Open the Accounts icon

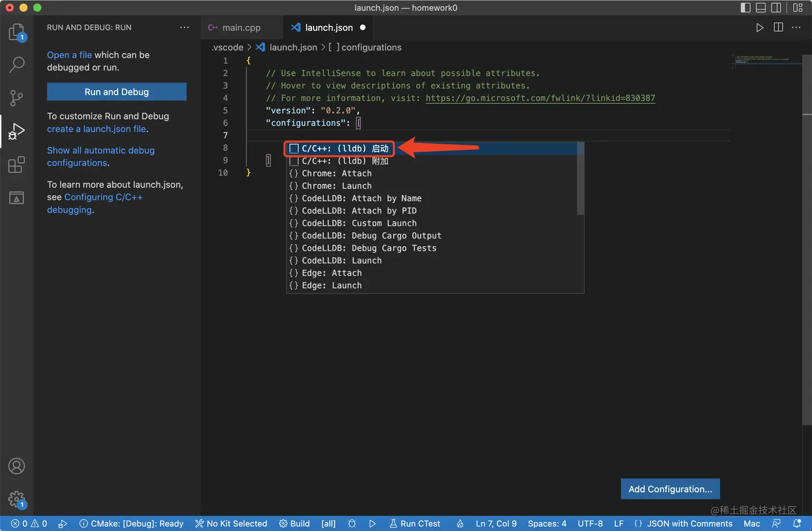click(x=17, y=466)
